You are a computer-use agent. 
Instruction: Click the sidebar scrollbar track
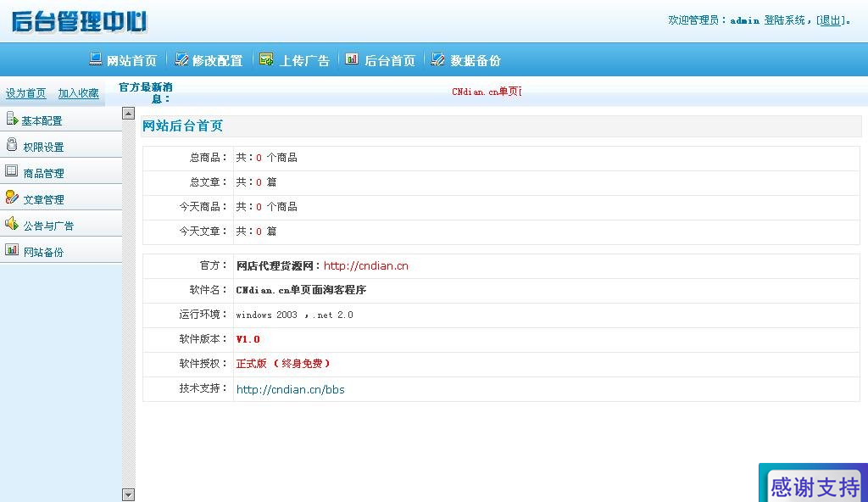[x=129, y=304]
